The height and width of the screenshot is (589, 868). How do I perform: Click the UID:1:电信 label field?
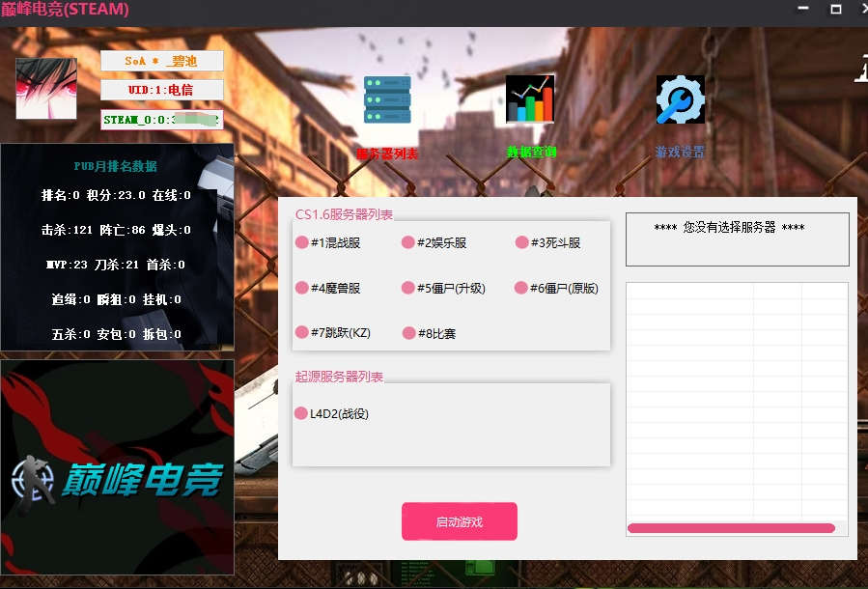(161, 90)
